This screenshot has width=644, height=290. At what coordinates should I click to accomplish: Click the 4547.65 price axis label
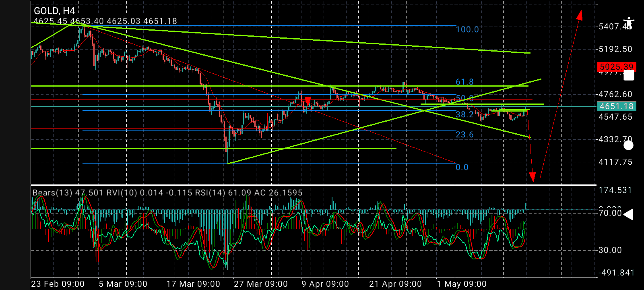615,117
